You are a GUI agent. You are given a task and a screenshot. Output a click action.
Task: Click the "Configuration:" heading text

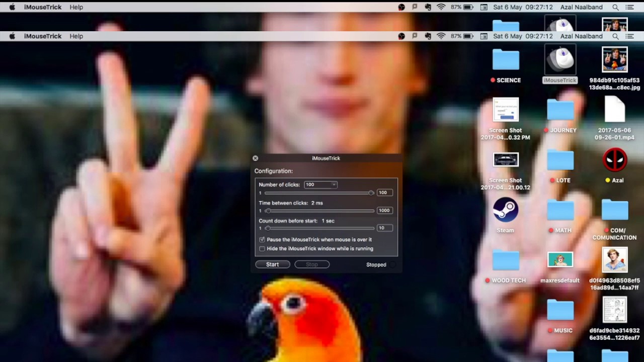(x=274, y=171)
